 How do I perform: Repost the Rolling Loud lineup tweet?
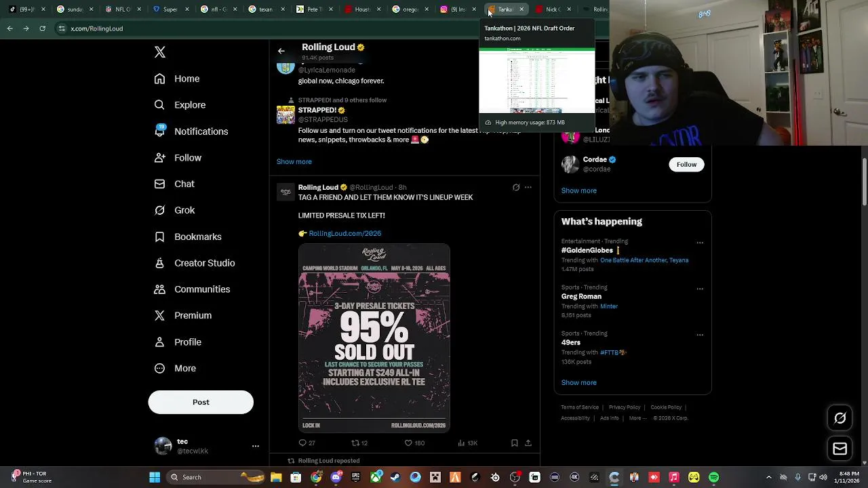coord(359,443)
